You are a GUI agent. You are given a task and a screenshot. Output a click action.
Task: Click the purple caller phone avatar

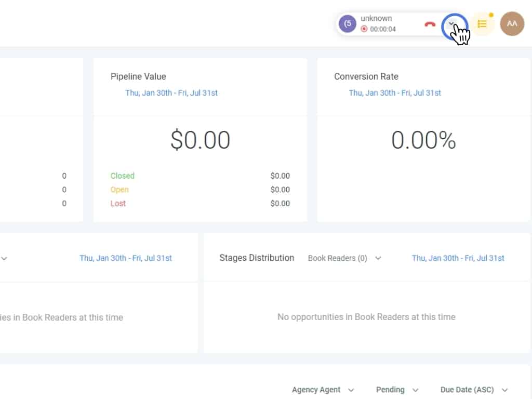point(347,23)
